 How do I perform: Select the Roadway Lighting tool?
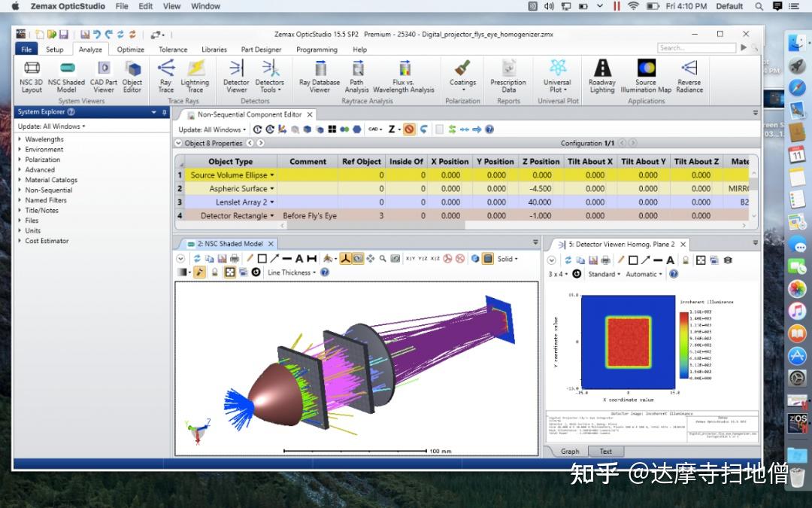601,75
